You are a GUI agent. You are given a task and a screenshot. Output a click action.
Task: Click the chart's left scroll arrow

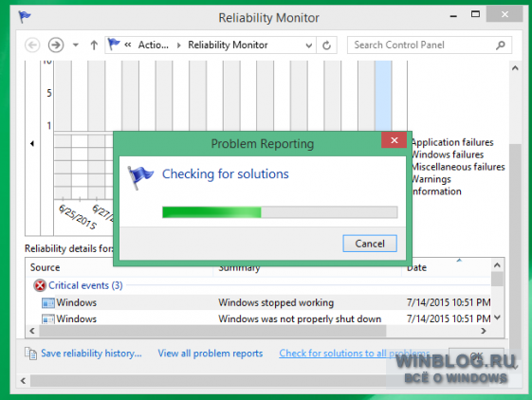click(x=32, y=143)
